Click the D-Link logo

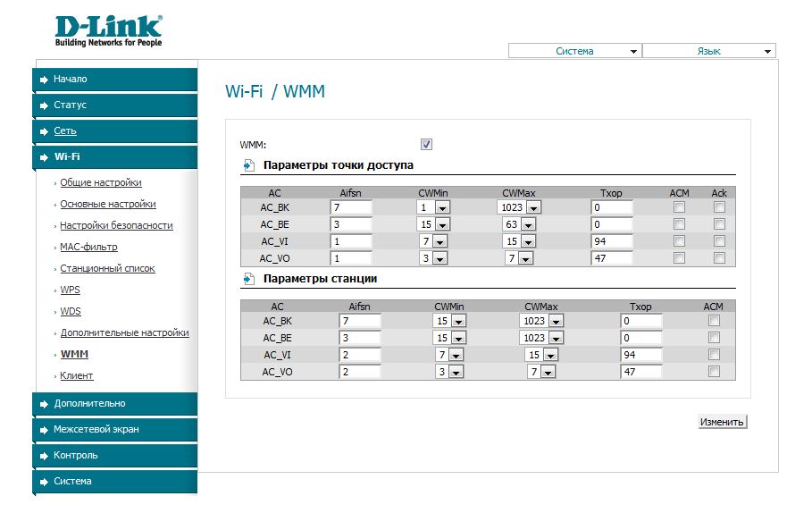[x=108, y=30]
